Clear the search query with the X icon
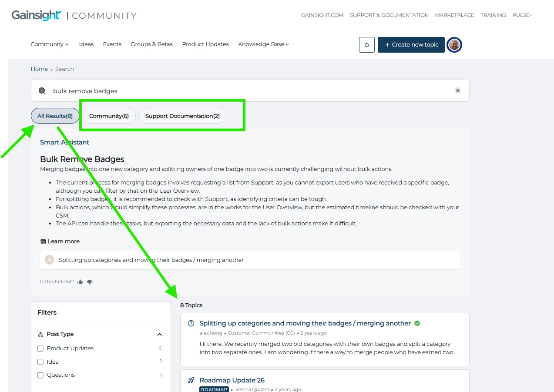Screen dimensions: 554x392 [x=458, y=90]
